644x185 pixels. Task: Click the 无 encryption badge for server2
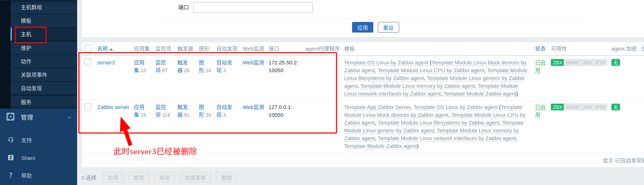(x=616, y=63)
